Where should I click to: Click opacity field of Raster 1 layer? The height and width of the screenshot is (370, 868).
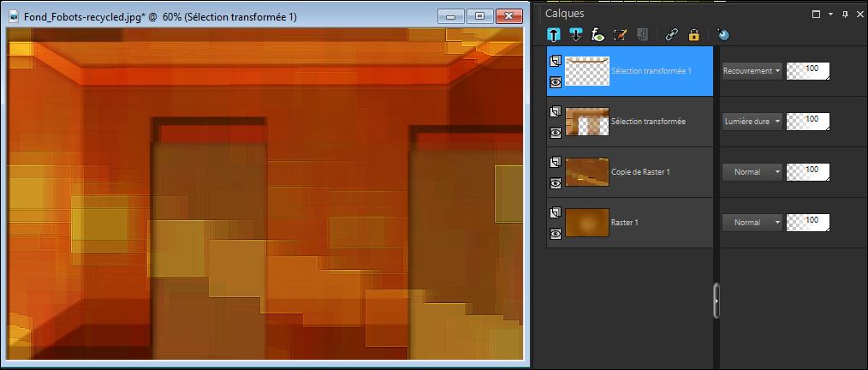point(808,222)
